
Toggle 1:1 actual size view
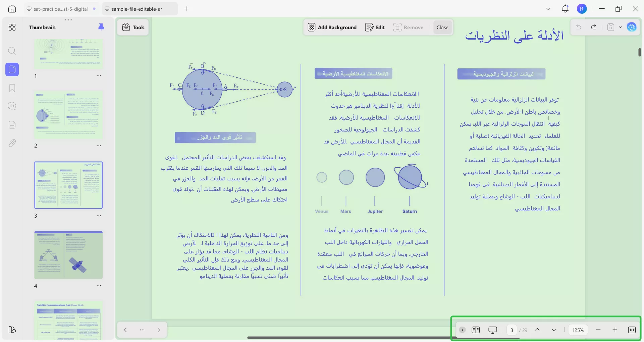coord(632,330)
